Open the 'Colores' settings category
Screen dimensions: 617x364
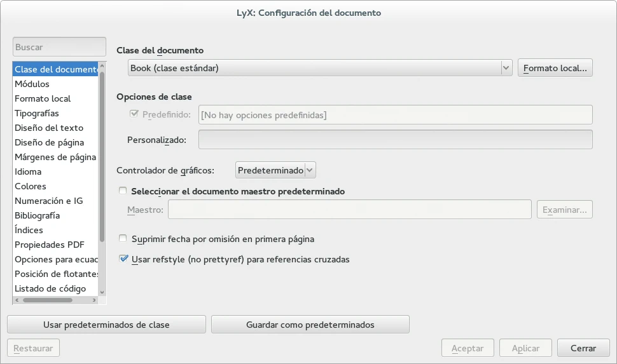pos(31,186)
